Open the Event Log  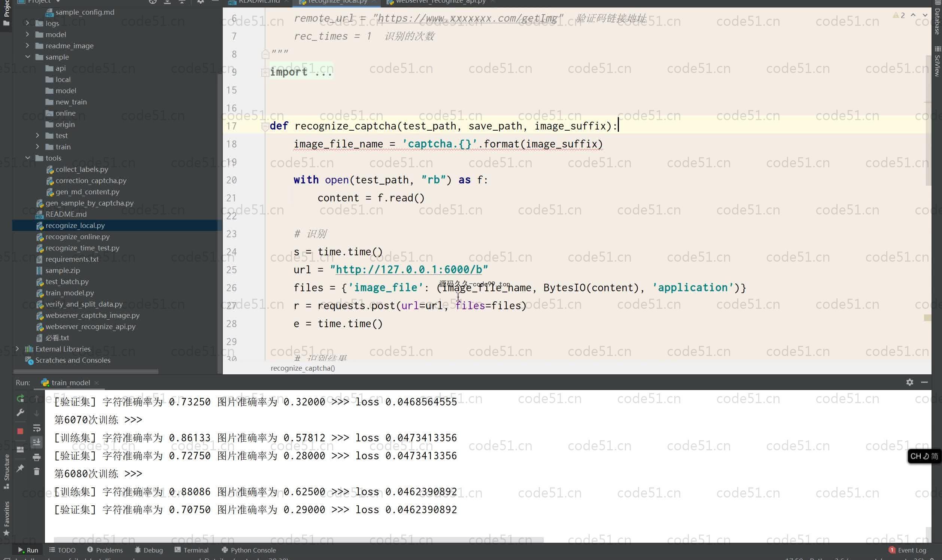pyautogui.click(x=907, y=550)
